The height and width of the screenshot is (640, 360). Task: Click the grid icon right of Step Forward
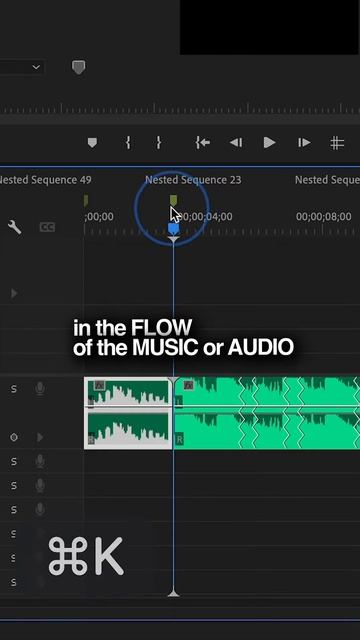point(337,143)
